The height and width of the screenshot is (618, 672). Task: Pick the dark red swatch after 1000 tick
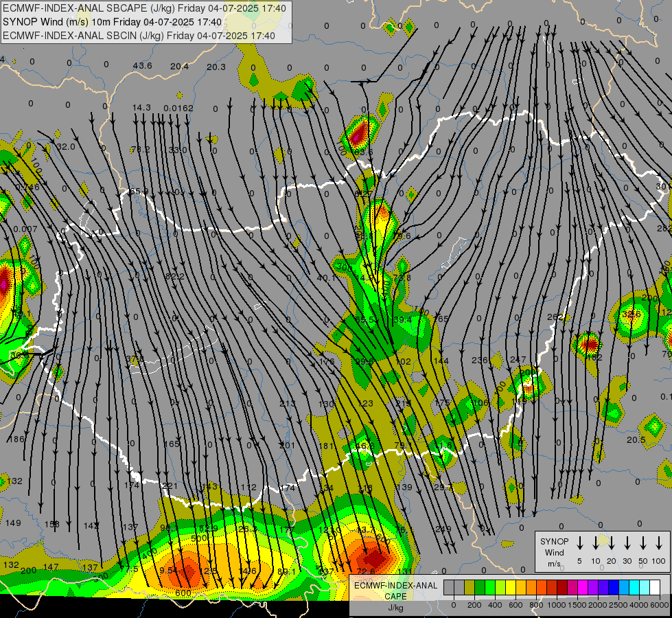click(x=562, y=587)
